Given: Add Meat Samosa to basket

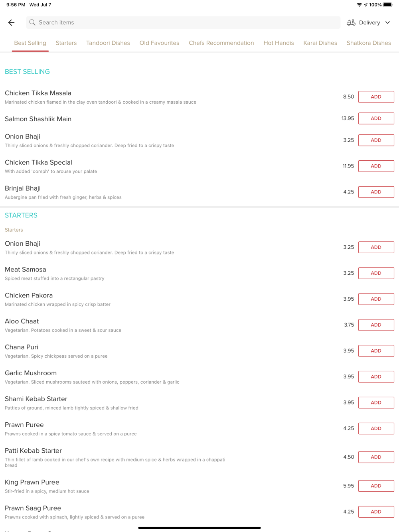Looking at the screenshot, I should click(x=376, y=273).
